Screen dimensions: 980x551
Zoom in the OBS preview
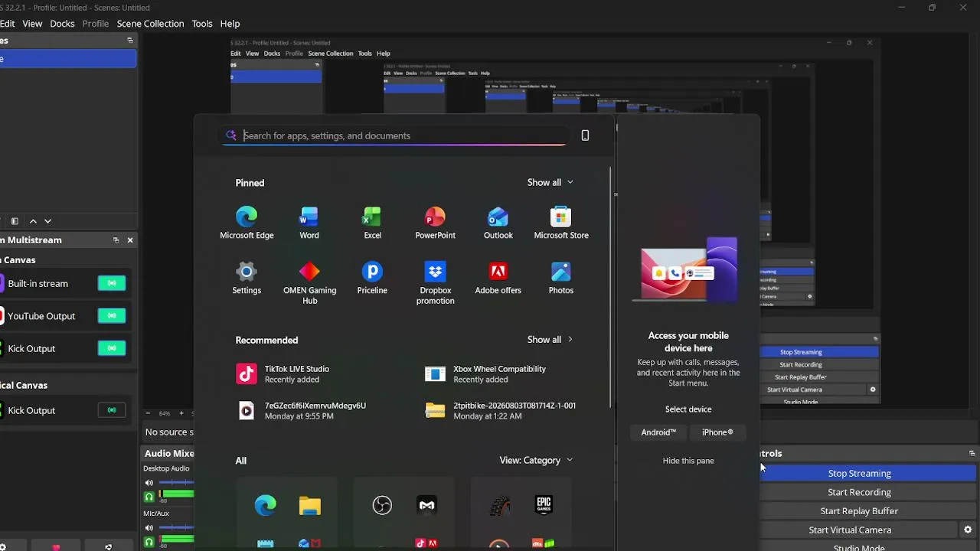coord(181,413)
